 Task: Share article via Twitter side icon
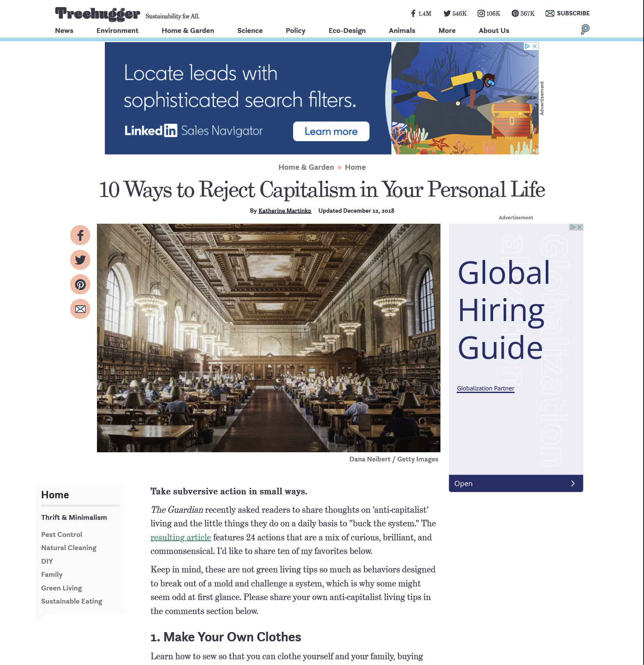(x=80, y=260)
